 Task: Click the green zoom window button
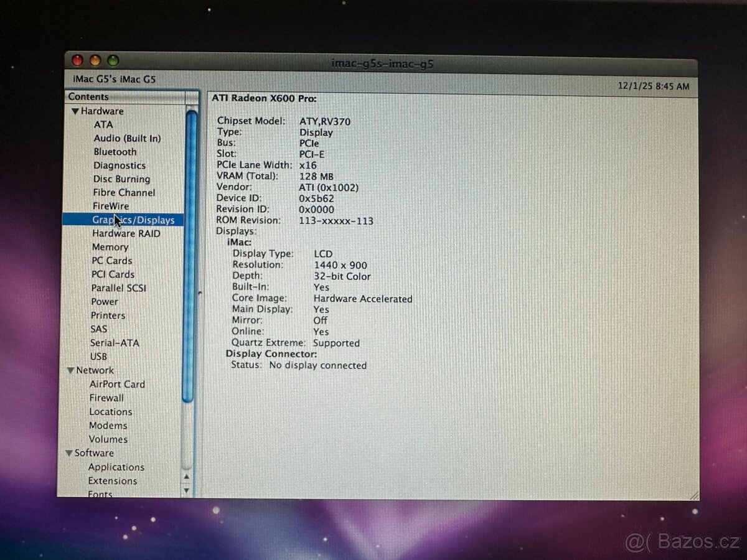[113, 61]
